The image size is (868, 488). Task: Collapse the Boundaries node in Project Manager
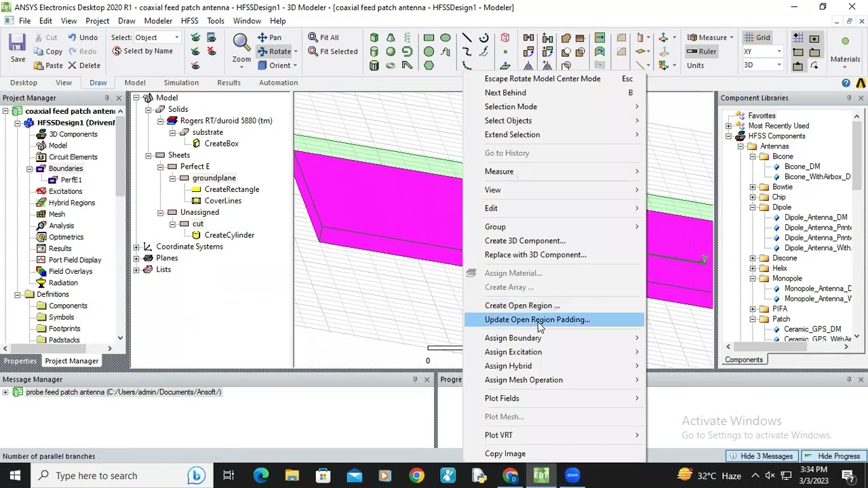point(29,168)
